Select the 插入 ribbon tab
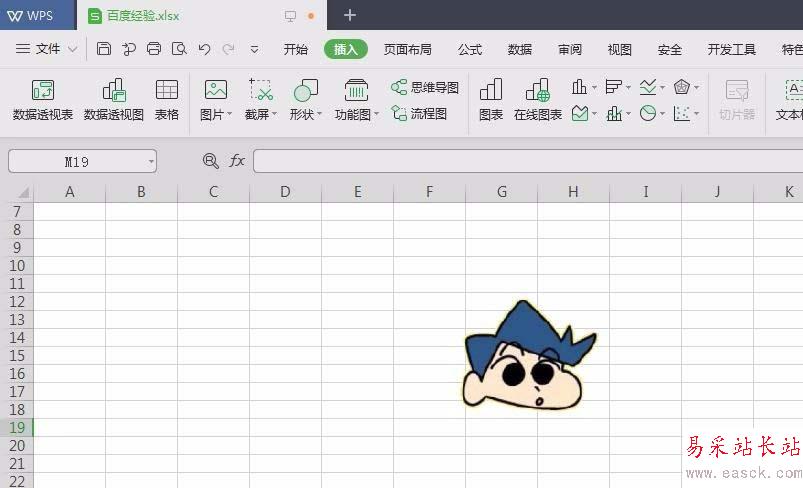The width and height of the screenshot is (803, 488). (346, 49)
